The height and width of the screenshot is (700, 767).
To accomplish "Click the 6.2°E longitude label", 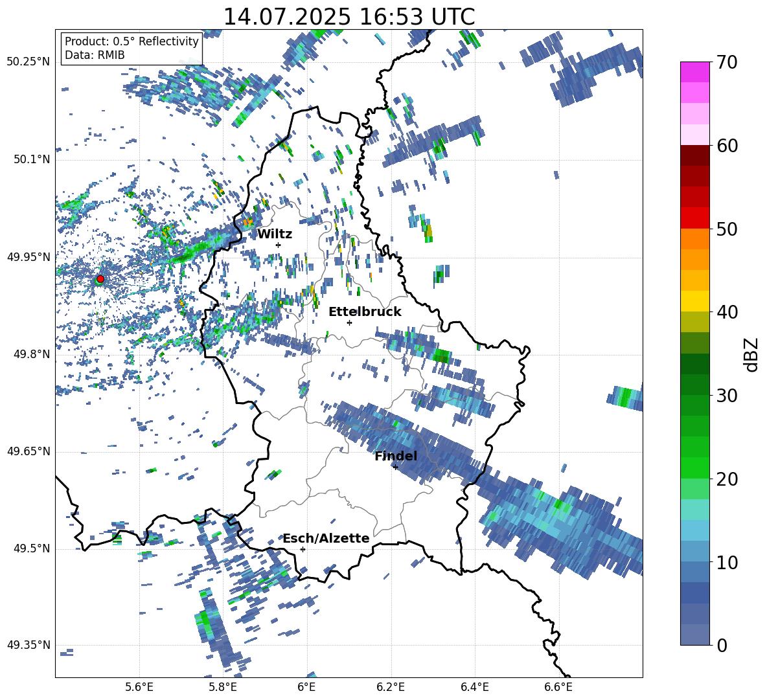I will click(391, 687).
